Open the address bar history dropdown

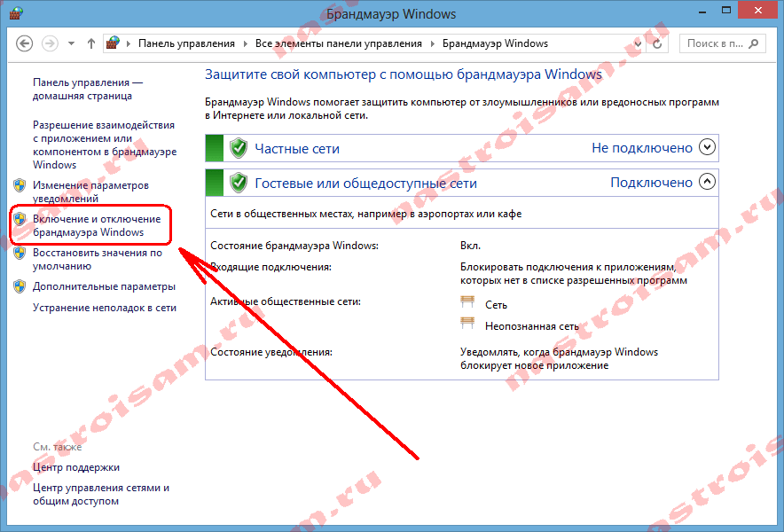pos(638,44)
